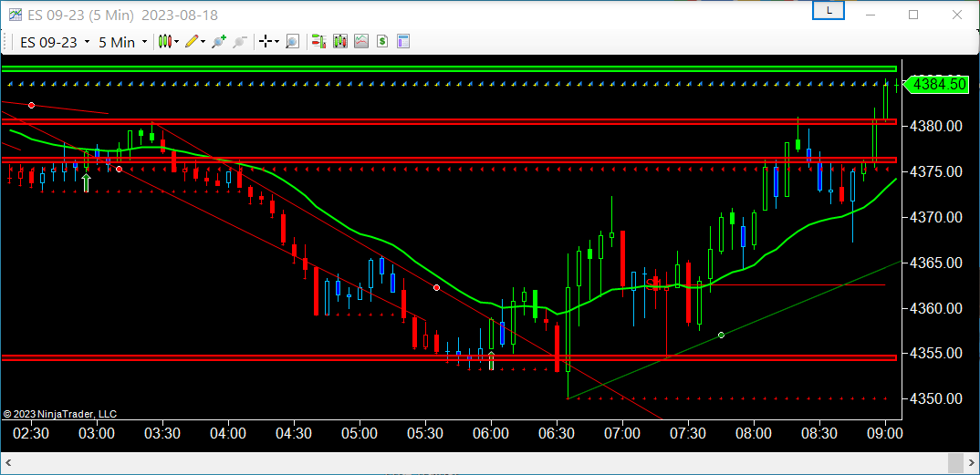Screen dimensions: 980x475
Task: Click the L window link button
Action: [x=829, y=11]
